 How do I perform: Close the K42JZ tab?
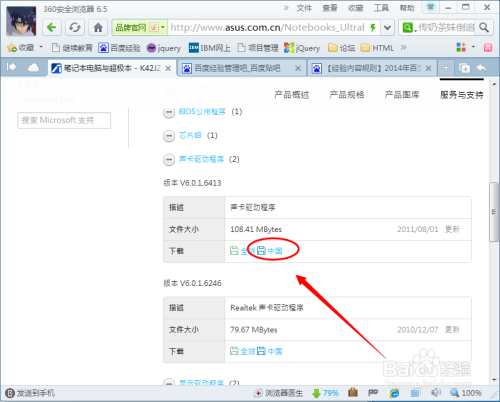point(168,68)
